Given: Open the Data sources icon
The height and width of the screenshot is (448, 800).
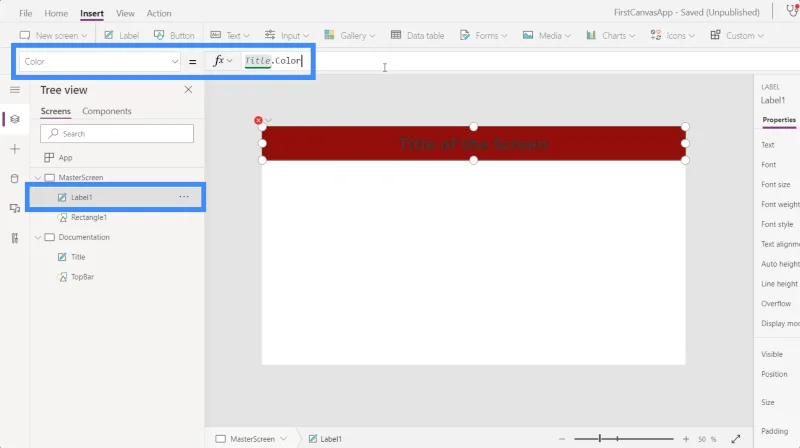Looking at the screenshot, I should click(15, 179).
